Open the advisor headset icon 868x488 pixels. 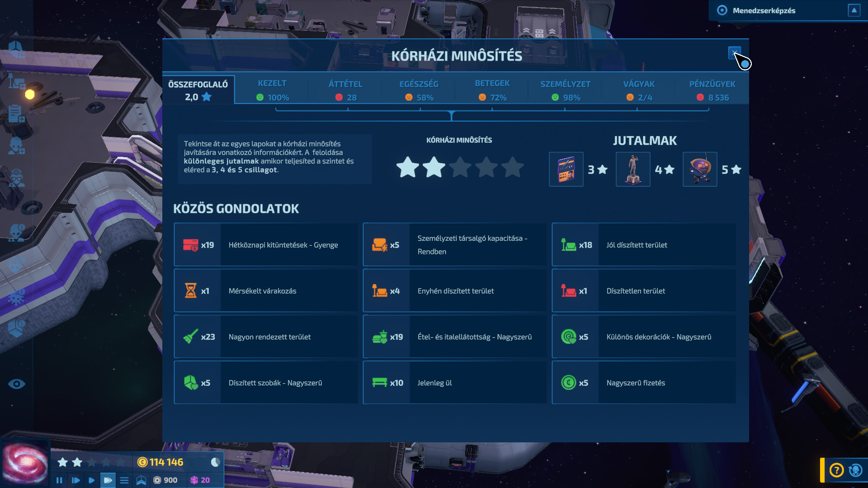855,470
